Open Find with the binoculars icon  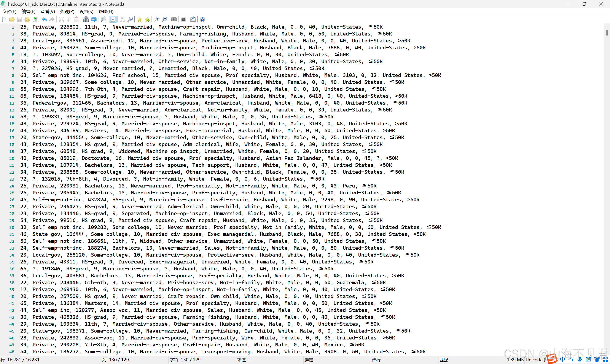click(x=86, y=19)
